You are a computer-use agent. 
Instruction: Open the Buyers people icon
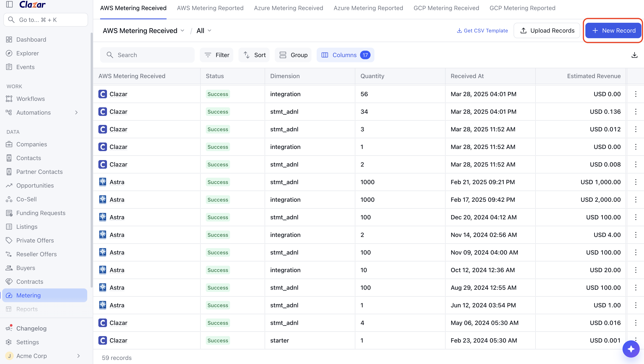tap(9, 268)
